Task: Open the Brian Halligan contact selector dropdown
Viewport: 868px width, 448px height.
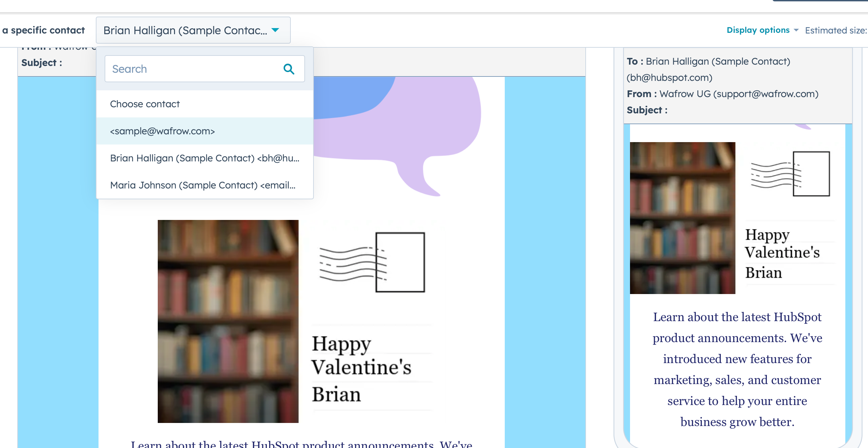Action: [x=193, y=30]
